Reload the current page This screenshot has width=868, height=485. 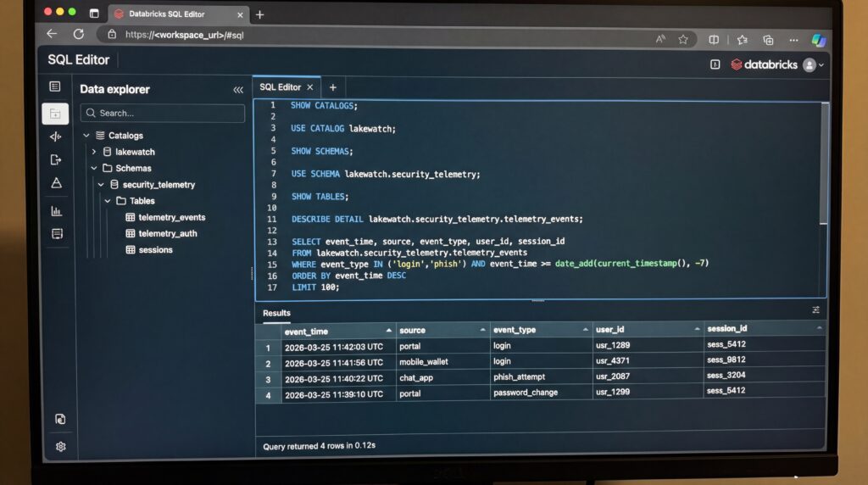point(79,34)
